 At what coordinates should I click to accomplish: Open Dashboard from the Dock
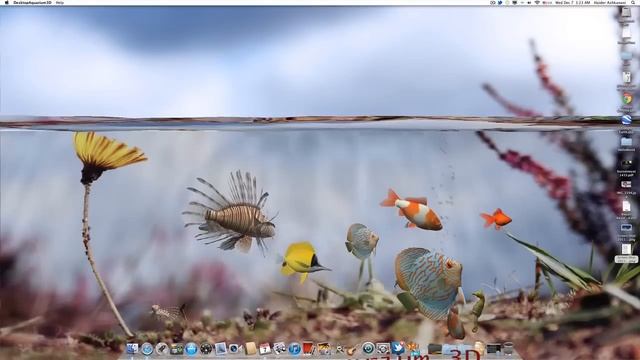206,349
